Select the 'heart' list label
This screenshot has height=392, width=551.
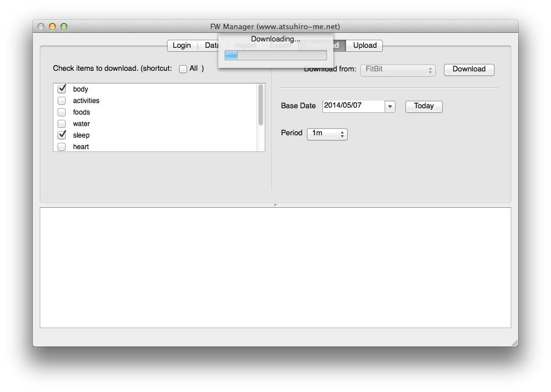click(81, 147)
